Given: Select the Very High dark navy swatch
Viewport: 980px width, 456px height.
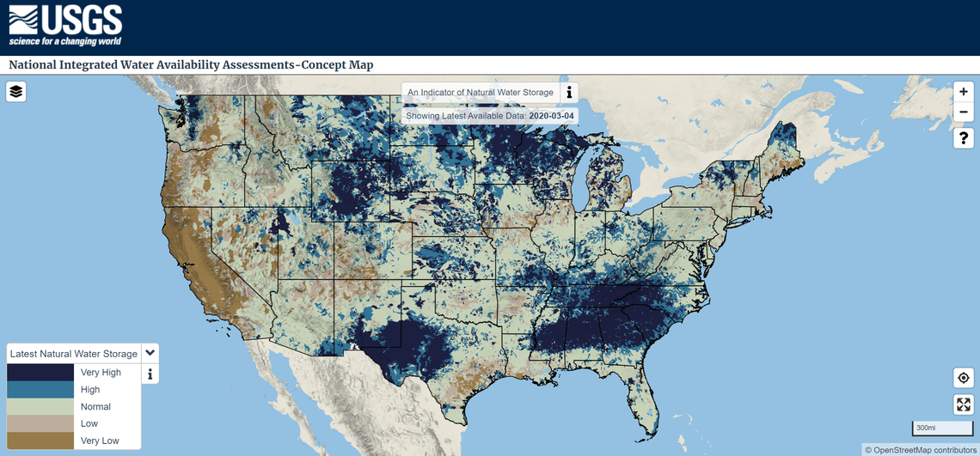Looking at the screenshot, I should (x=40, y=373).
